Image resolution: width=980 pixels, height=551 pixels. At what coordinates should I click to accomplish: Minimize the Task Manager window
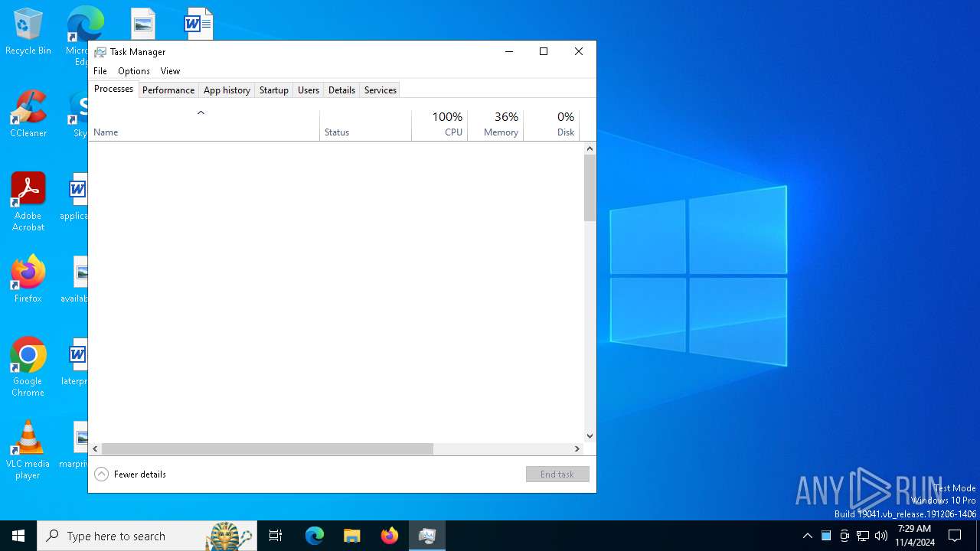(x=508, y=51)
